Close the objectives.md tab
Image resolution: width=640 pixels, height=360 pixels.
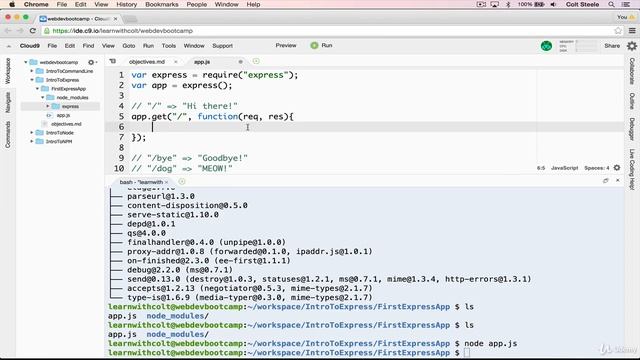[176, 62]
